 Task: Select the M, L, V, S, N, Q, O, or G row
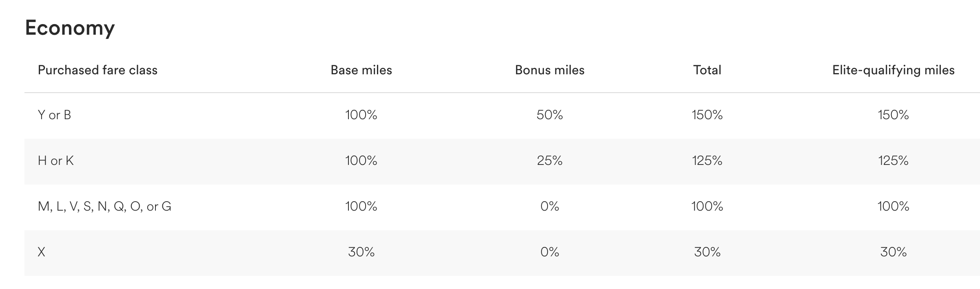tap(104, 207)
